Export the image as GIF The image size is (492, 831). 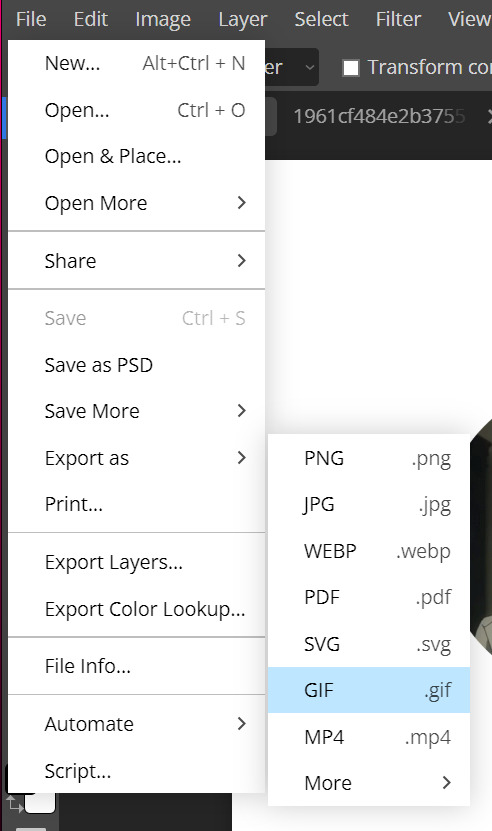(x=368, y=690)
